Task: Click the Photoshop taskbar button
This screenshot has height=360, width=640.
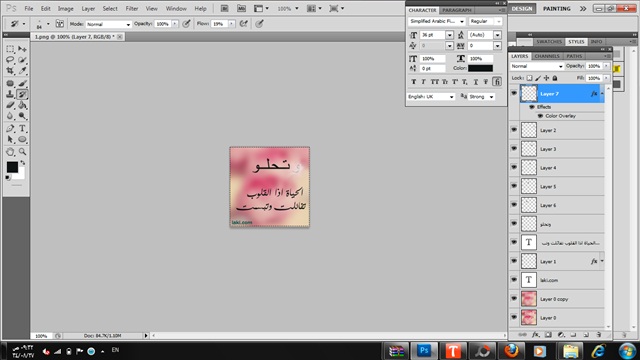Action: coord(424,351)
